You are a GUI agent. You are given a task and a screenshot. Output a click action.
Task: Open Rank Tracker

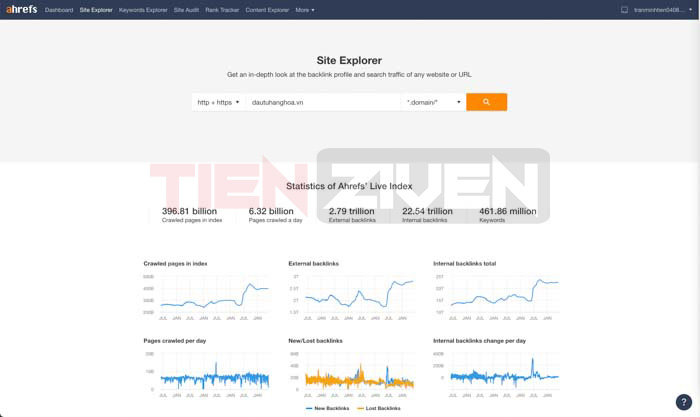[222, 10]
